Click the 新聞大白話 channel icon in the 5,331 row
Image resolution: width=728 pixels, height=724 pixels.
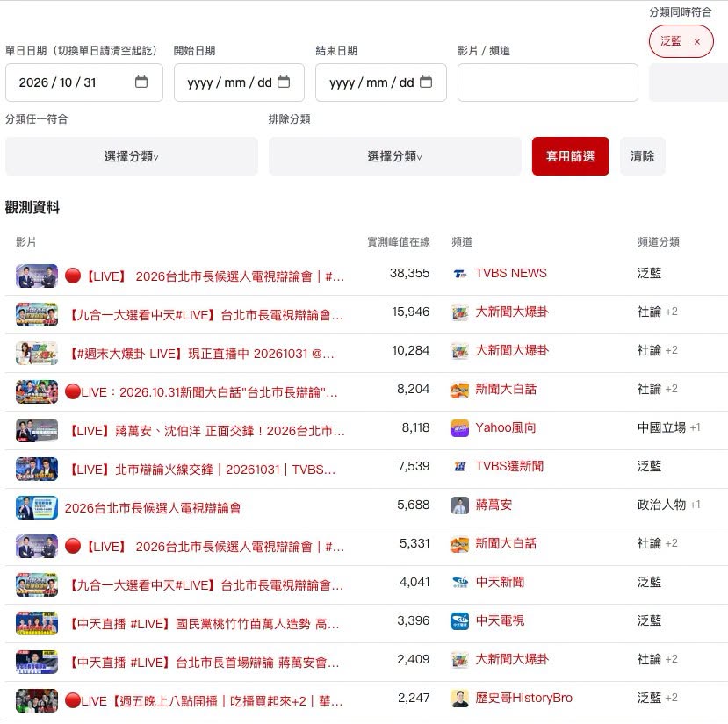tap(459, 544)
